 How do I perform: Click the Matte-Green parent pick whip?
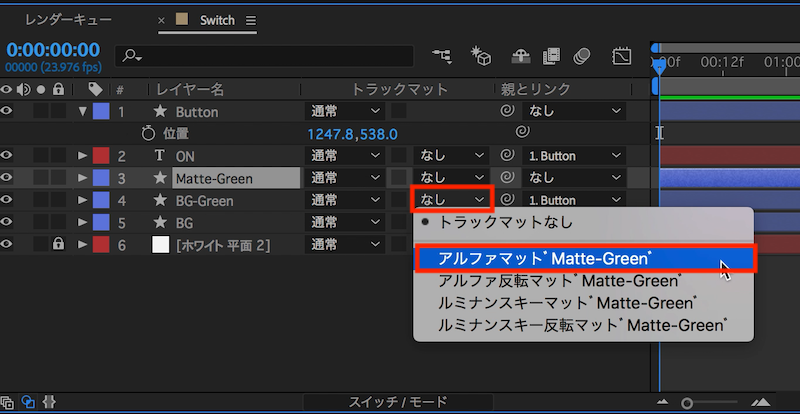click(x=507, y=177)
